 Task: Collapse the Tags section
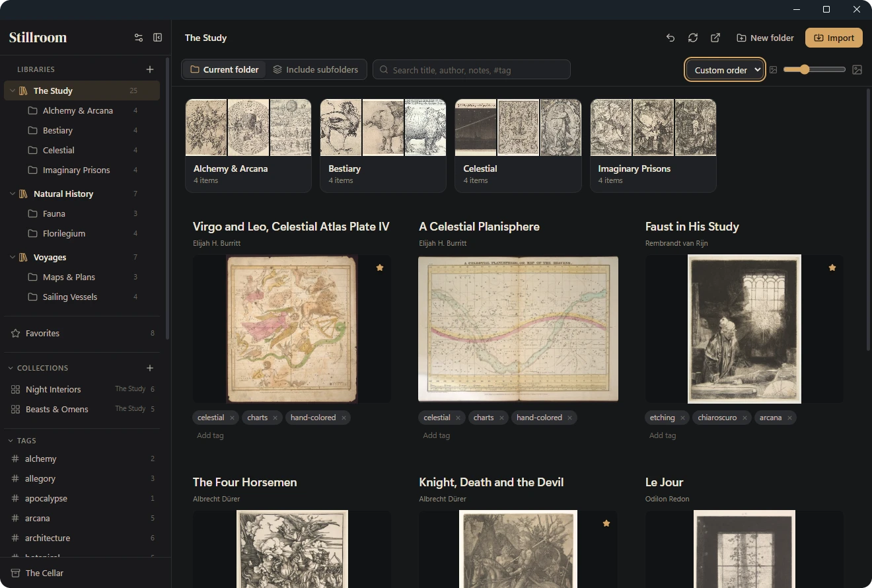point(11,441)
